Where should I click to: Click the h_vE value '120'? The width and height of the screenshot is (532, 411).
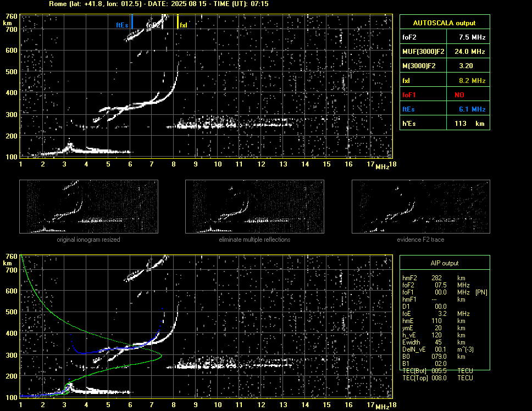pos(436,335)
